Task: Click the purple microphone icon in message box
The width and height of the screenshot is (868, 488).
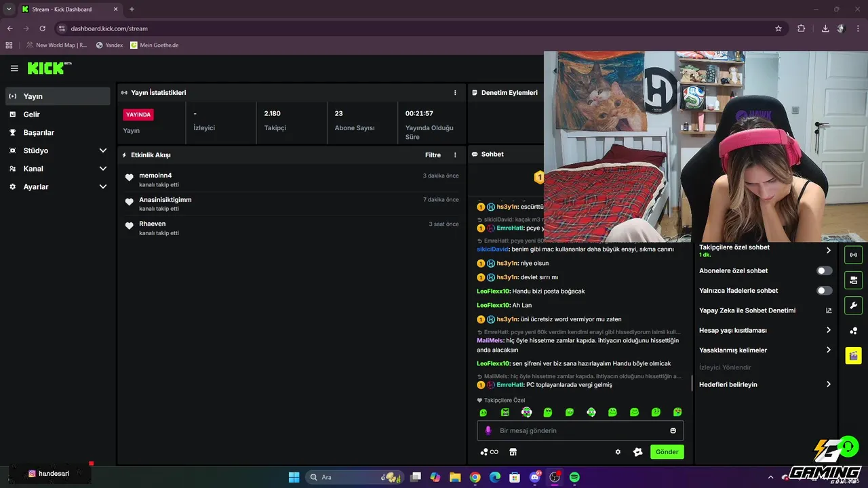Action: click(488, 430)
